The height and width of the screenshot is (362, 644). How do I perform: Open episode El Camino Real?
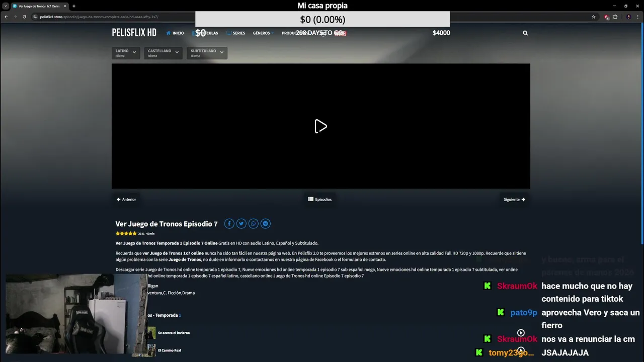[x=169, y=350]
